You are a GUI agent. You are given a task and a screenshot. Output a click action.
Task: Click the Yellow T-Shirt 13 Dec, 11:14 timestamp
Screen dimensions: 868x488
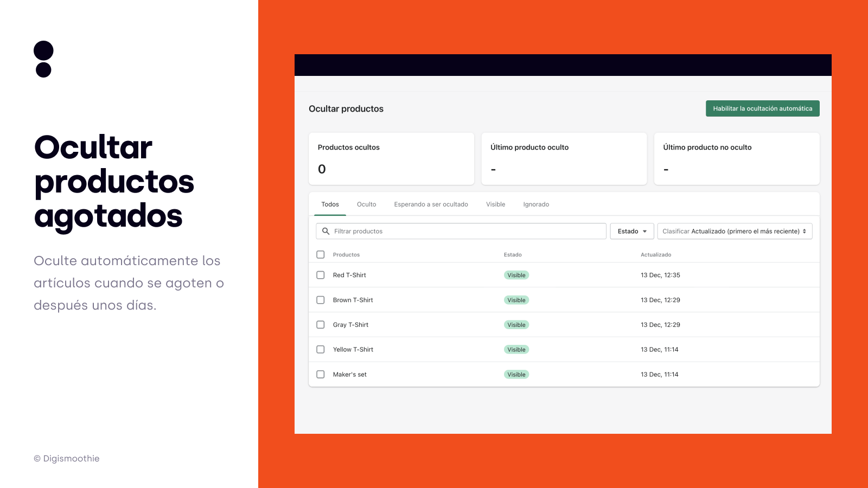pos(660,350)
